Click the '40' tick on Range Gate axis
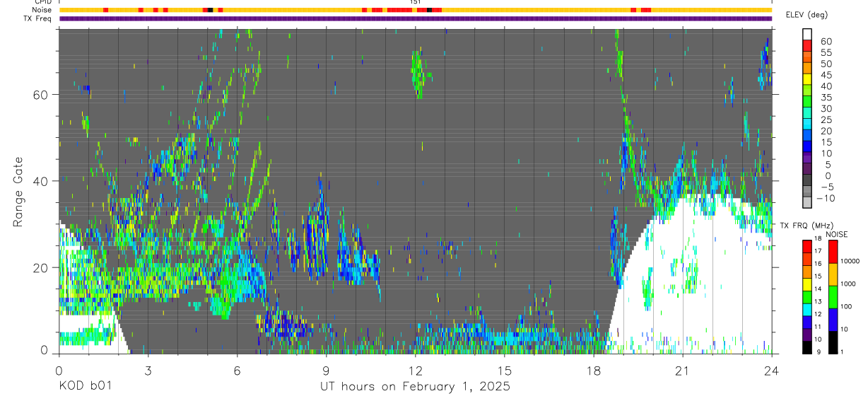Viewport: 868px width, 401px height. pyautogui.click(x=41, y=181)
